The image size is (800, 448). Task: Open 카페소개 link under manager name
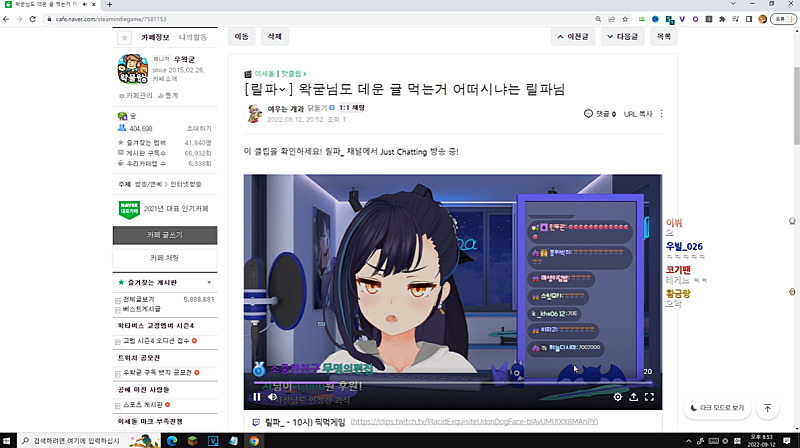165,79
